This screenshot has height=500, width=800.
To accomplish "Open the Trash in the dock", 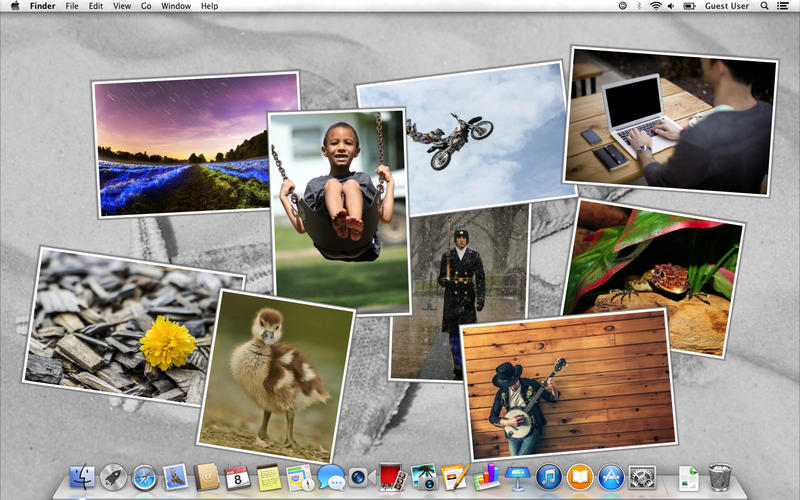I will (x=720, y=478).
